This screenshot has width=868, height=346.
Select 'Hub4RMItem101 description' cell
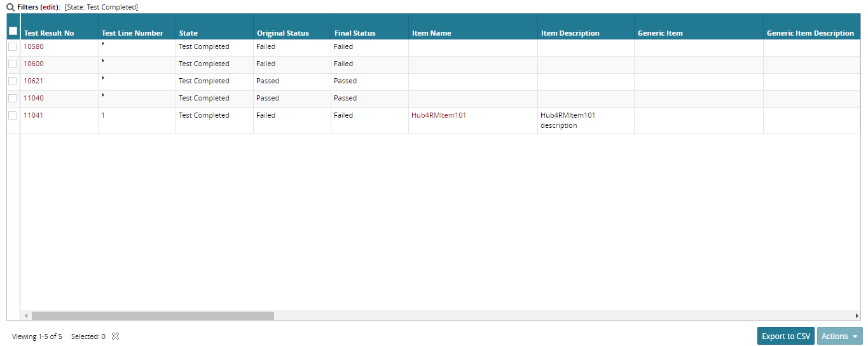click(x=586, y=121)
